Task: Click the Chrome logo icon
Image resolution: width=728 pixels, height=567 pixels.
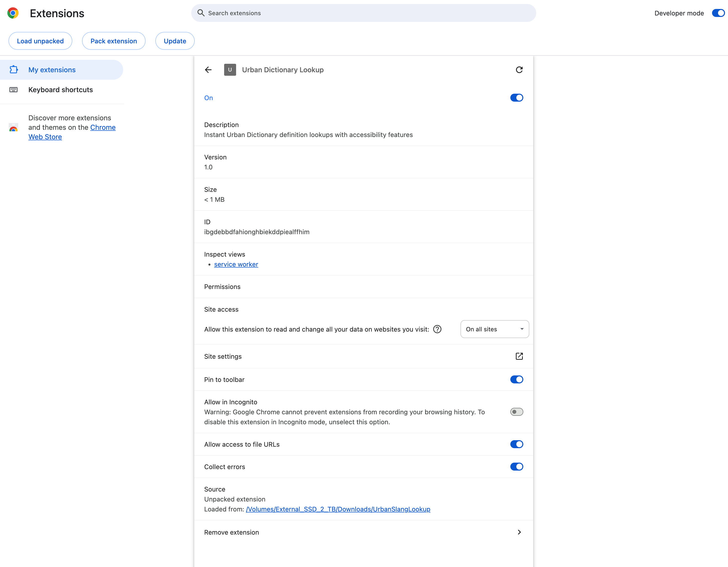Action: (x=13, y=13)
